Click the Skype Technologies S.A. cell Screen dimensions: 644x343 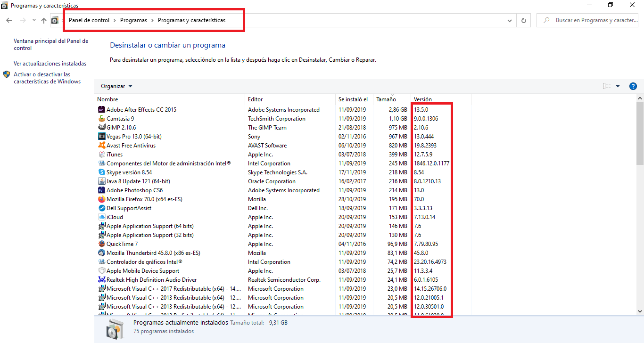pyautogui.click(x=278, y=172)
